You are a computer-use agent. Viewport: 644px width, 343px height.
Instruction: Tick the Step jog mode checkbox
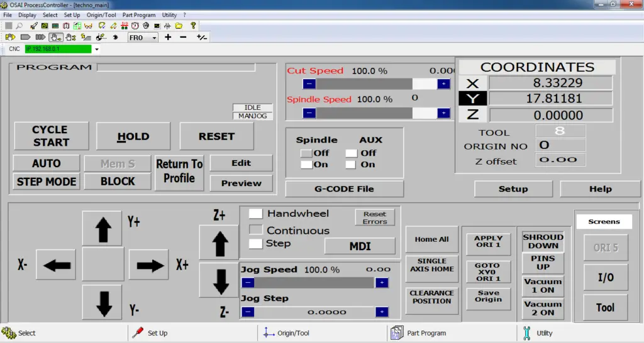255,243
